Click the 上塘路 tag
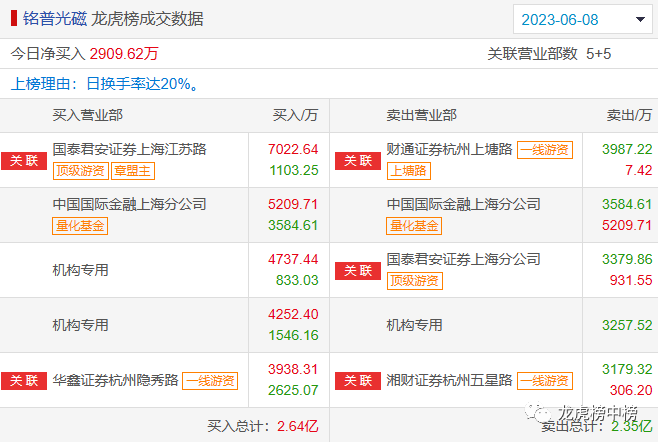This screenshot has width=658, height=442. [x=409, y=171]
